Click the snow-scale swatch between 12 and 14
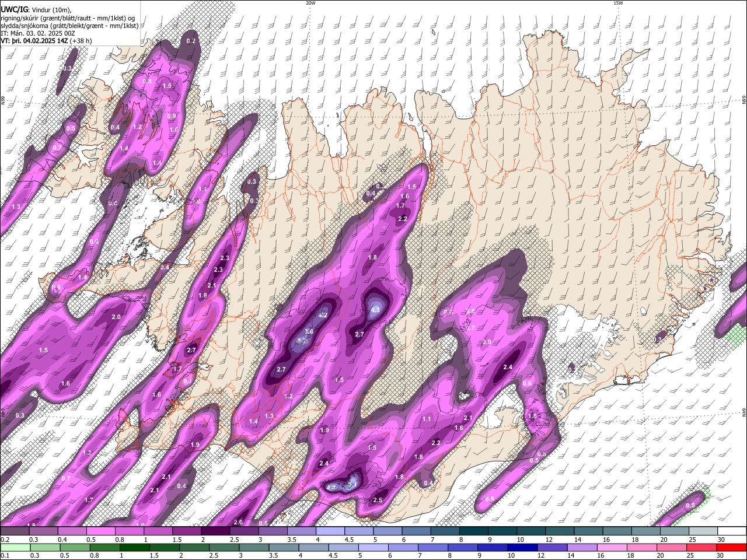 click(x=560, y=531)
